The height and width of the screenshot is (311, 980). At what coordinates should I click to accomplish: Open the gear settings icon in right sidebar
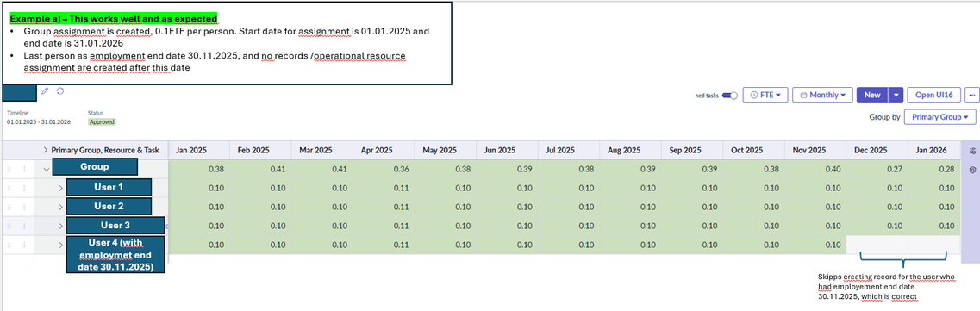[x=972, y=170]
